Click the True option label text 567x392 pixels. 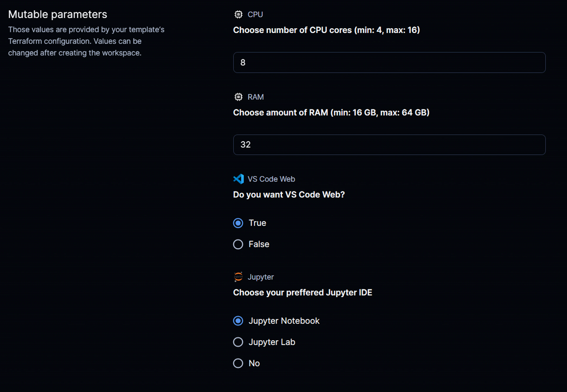[x=257, y=223]
